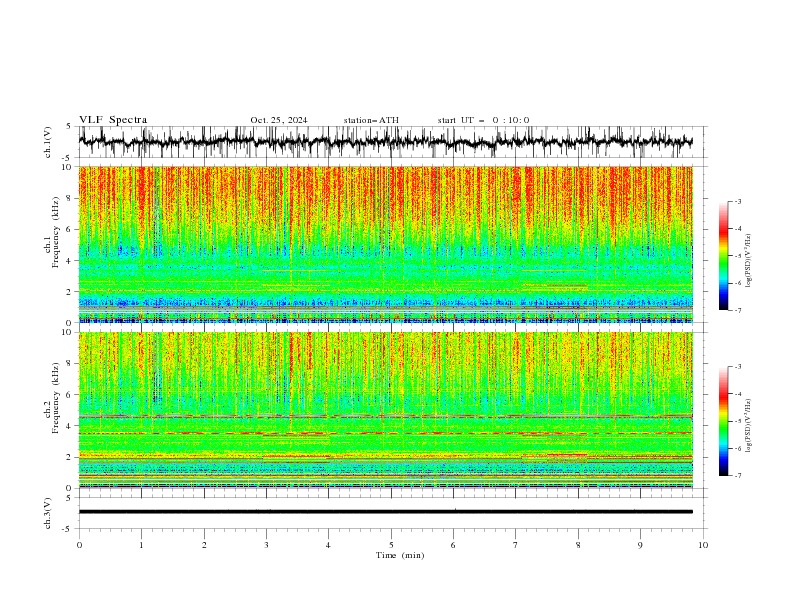Viewport: 792px width, 612px height.
Task: Click inside the ch.1 frequency spectrogram
Action: [385, 244]
